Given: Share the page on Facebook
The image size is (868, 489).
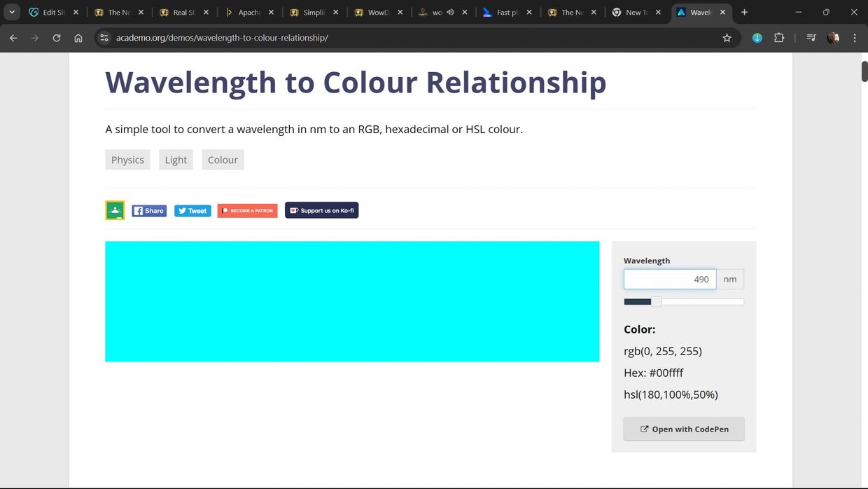Looking at the screenshot, I should tap(149, 211).
